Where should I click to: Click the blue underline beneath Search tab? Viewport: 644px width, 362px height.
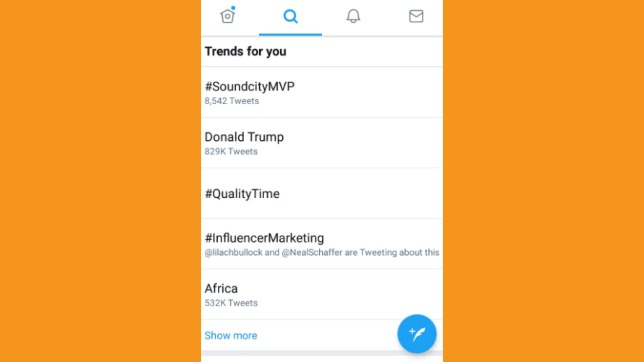pyautogui.click(x=290, y=35)
